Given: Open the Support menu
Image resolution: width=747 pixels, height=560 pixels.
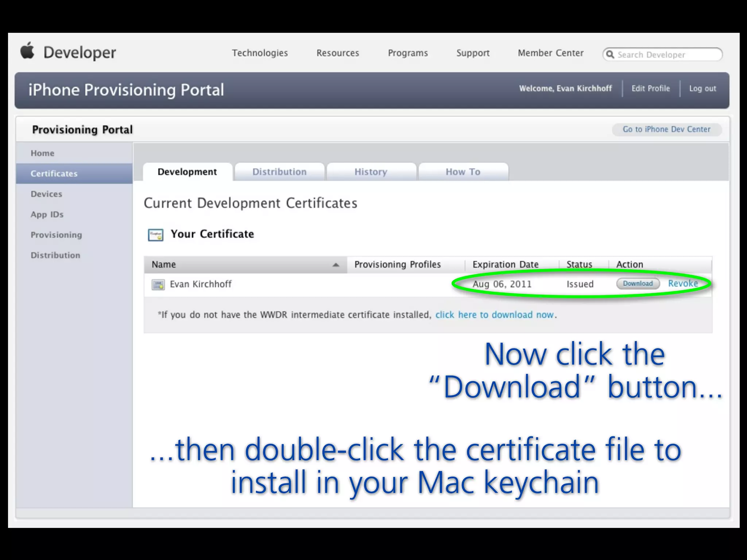Looking at the screenshot, I should 473,53.
